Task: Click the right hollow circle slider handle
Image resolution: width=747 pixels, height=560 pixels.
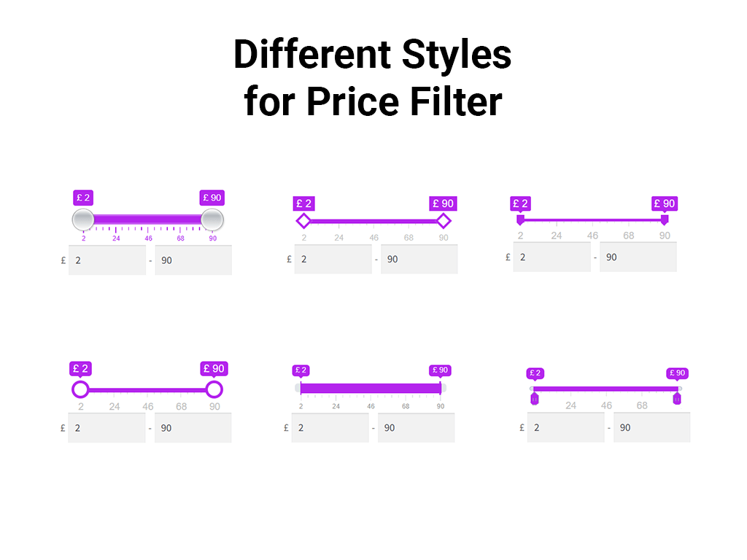Action: [x=214, y=389]
